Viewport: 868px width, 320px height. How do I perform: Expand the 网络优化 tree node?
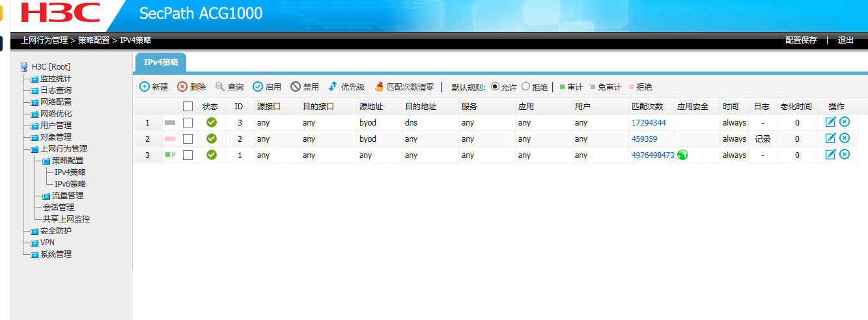[35, 114]
